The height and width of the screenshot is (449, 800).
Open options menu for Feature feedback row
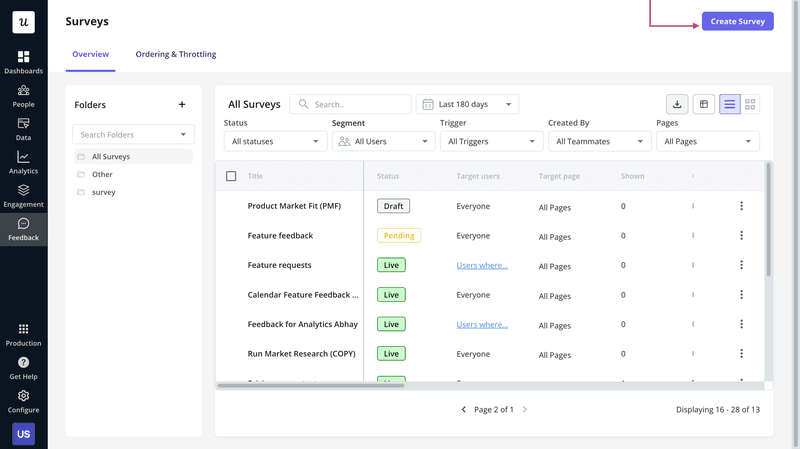741,236
